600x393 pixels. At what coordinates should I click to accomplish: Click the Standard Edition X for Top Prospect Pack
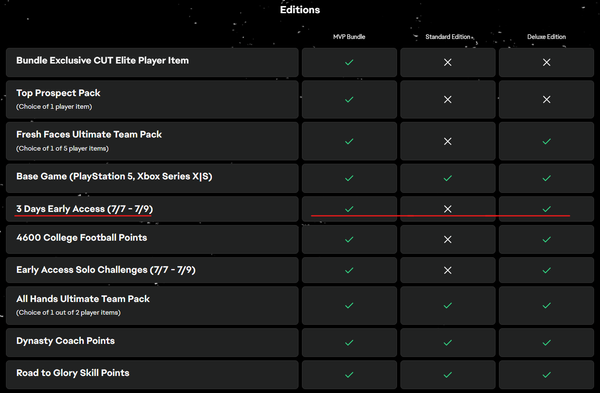pos(447,99)
